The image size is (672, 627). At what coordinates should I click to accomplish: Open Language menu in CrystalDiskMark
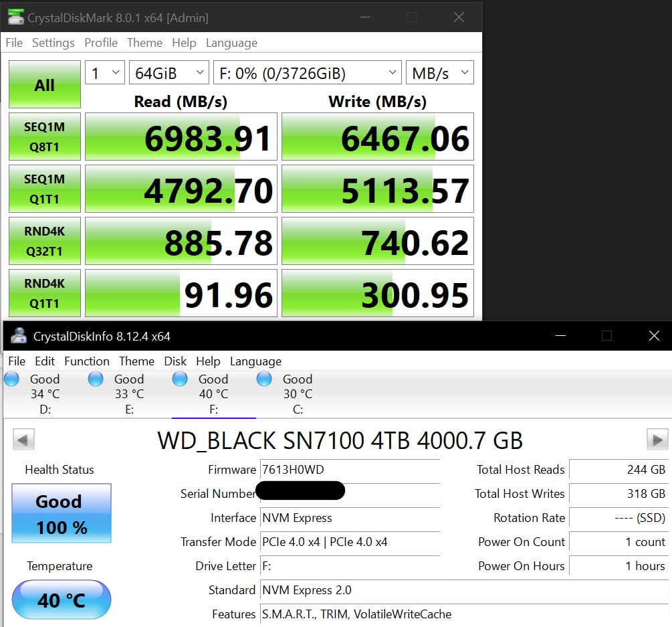pos(231,43)
